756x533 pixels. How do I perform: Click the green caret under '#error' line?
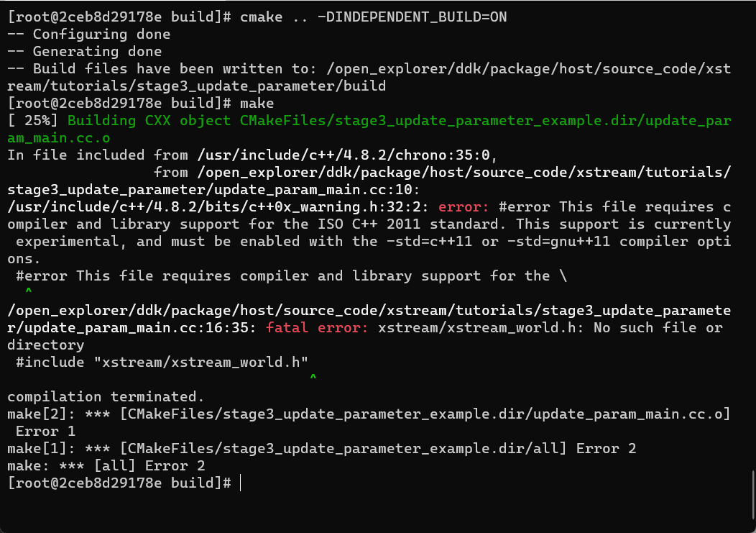29,292
